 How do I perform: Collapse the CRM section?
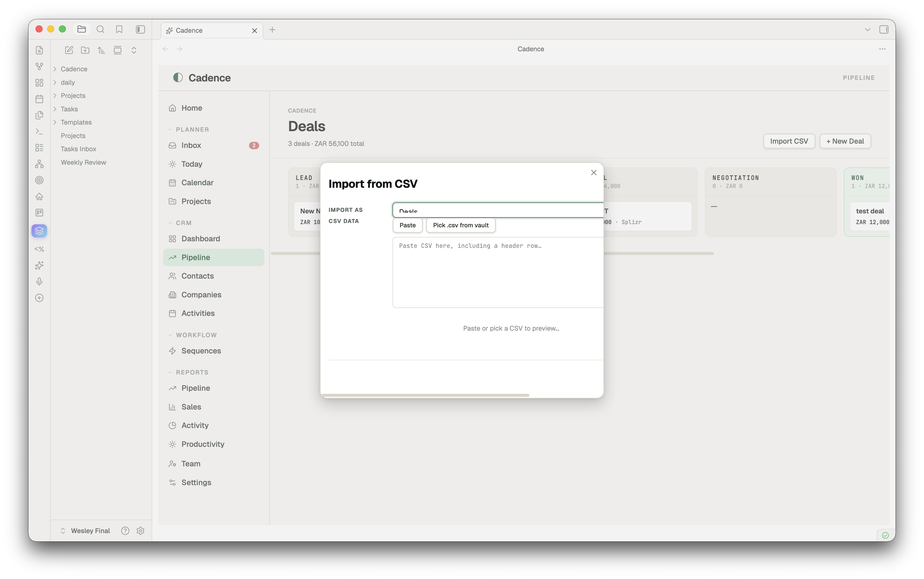[x=180, y=223]
